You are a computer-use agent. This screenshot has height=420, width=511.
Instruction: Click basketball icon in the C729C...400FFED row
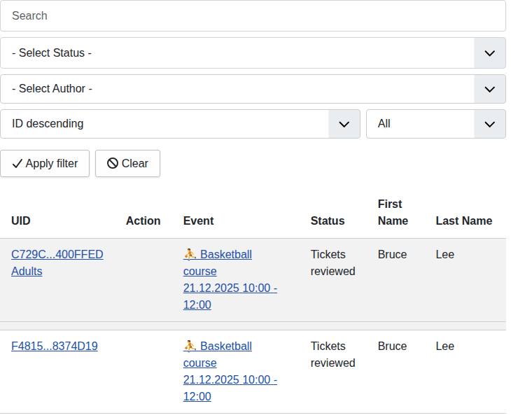(x=190, y=254)
